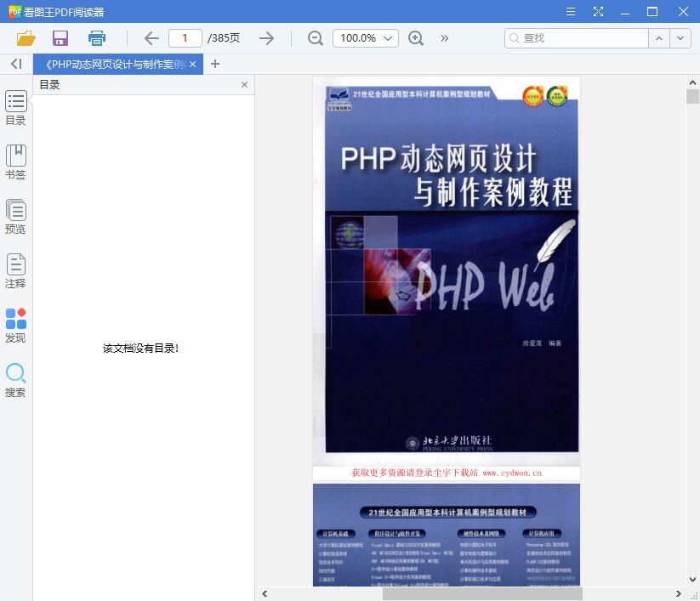Screen dimensions: 700x601
Task: Go to the next page with the right arrow
Action: tap(266, 38)
